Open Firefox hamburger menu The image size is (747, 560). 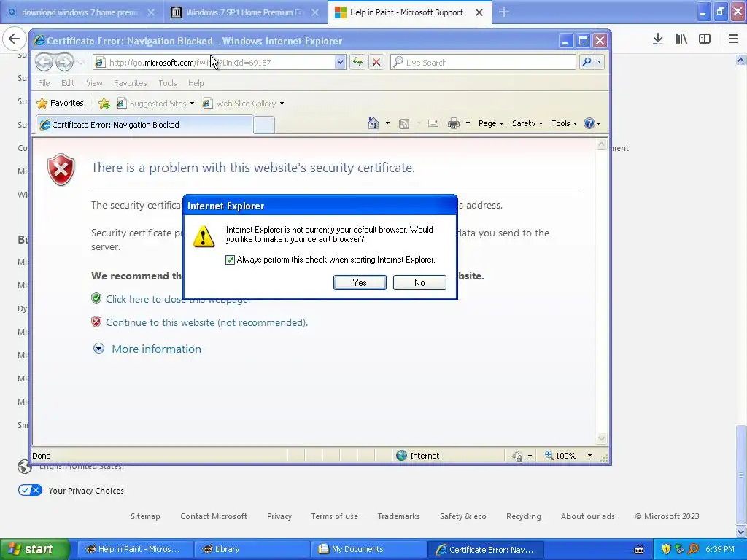coord(733,39)
